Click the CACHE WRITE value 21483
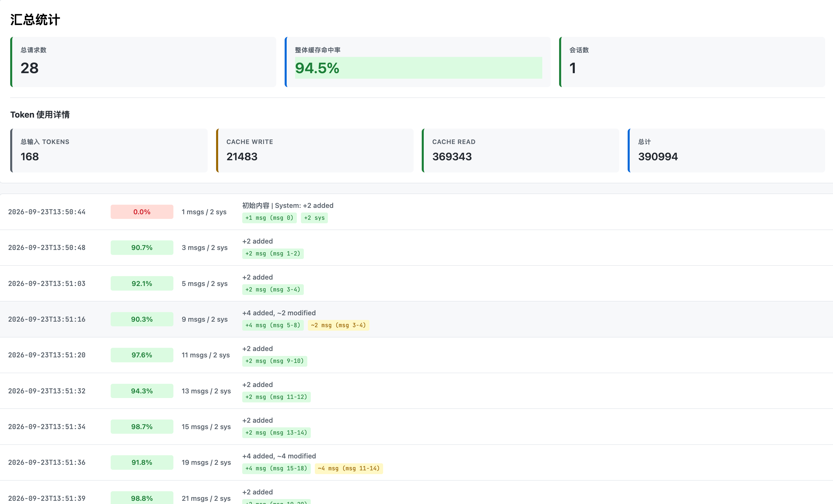Image resolution: width=833 pixels, height=504 pixels. 242,156
